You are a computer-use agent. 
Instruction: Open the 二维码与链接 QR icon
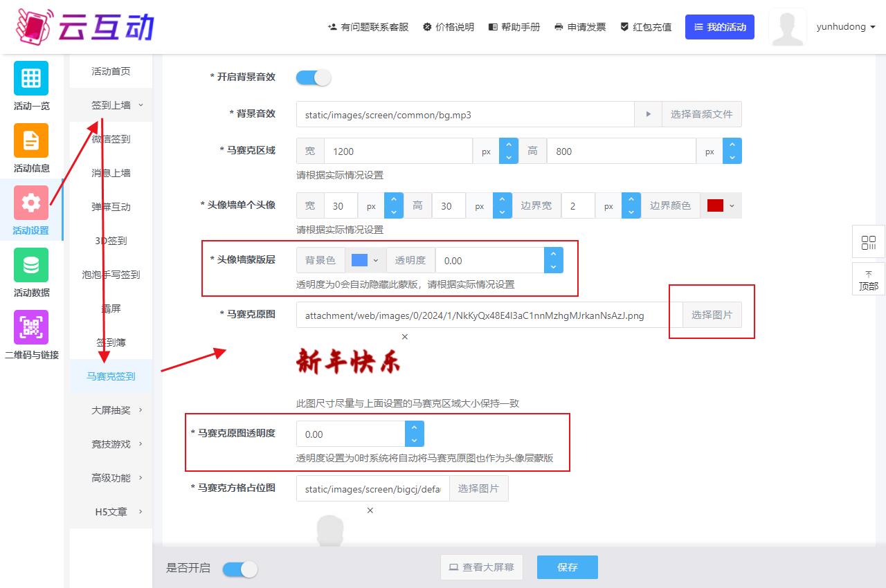(31, 327)
